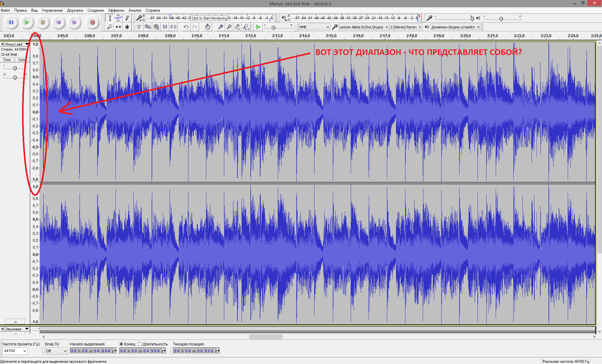Open the MME audio host dropdown

tap(314, 27)
